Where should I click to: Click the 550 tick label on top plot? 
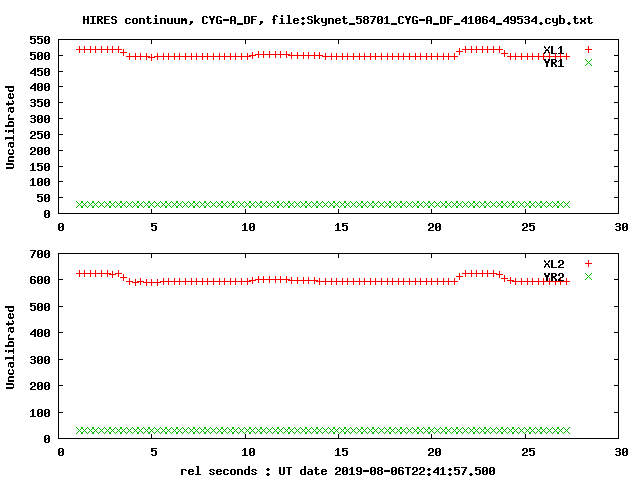tap(40, 40)
